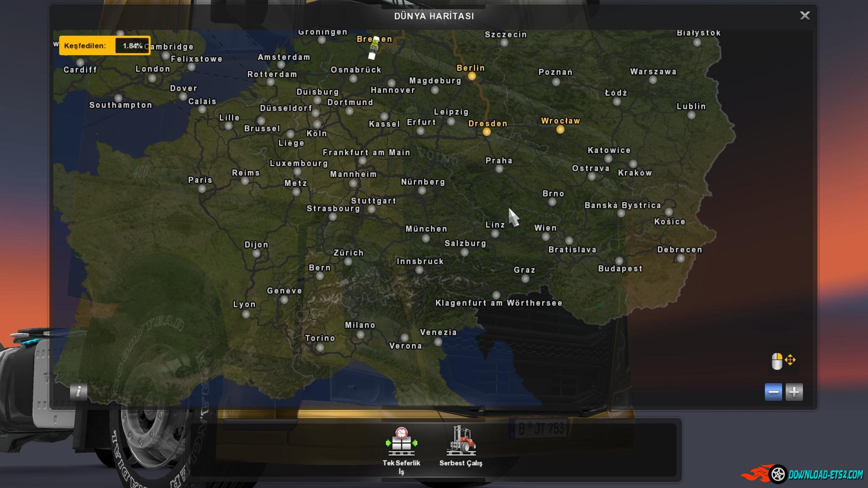Click the Debrecen city label
The image size is (868, 488).
coord(679,250)
